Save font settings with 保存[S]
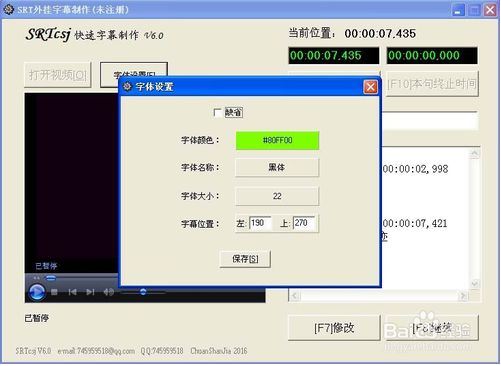501x366 pixels. [245, 259]
